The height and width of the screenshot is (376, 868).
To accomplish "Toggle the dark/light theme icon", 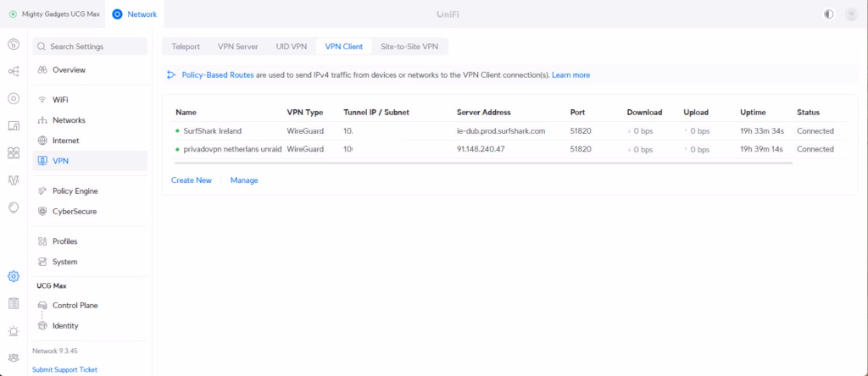I will tap(828, 14).
